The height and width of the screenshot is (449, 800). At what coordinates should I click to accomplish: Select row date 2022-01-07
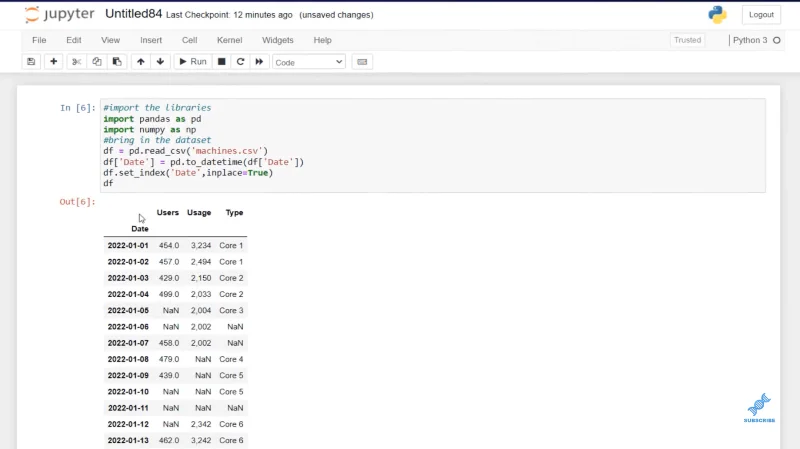coord(128,343)
